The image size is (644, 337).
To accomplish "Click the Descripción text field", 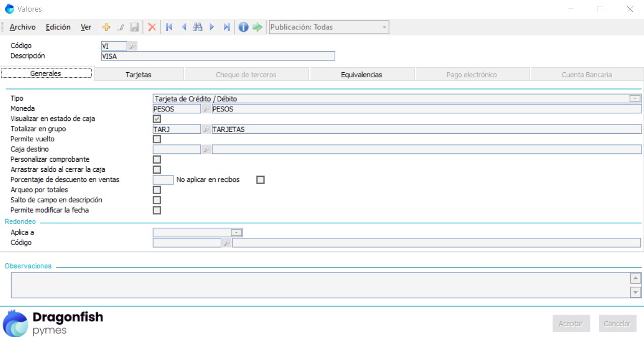I will [218, 56].
